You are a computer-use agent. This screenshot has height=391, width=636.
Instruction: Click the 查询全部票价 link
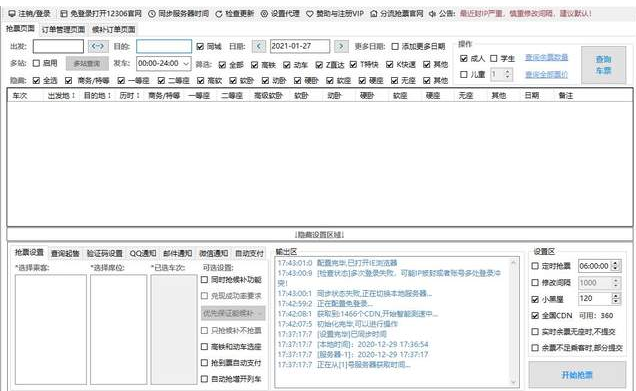click(546, 74)
